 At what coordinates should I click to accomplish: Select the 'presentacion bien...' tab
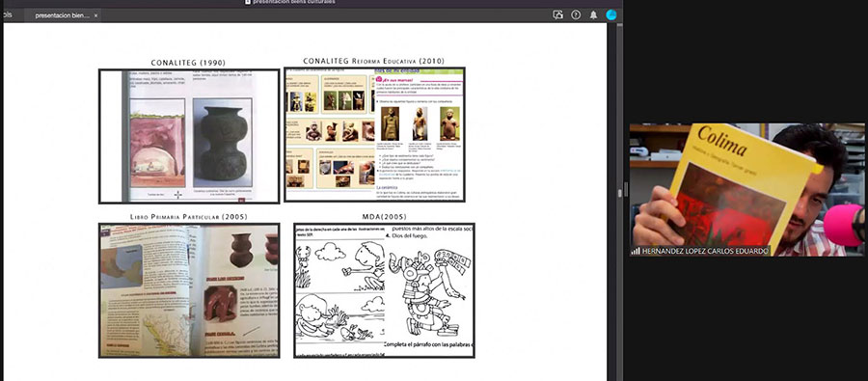62,15
